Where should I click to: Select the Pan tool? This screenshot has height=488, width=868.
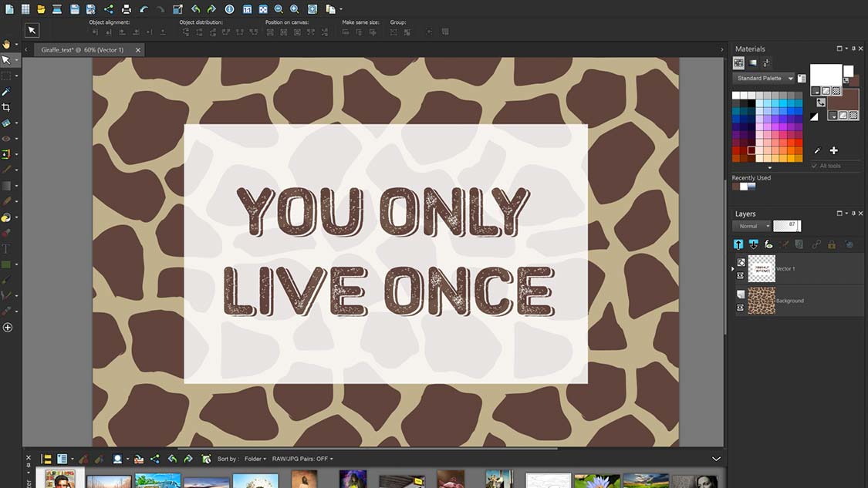tap(6, 44)
